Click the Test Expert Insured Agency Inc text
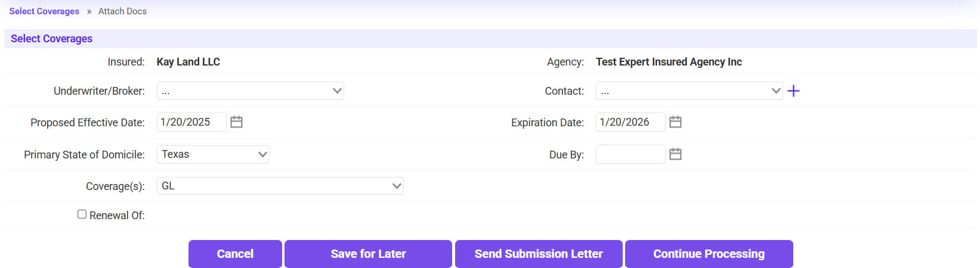This screenshot has width=980, height=268. coord(669,62)
